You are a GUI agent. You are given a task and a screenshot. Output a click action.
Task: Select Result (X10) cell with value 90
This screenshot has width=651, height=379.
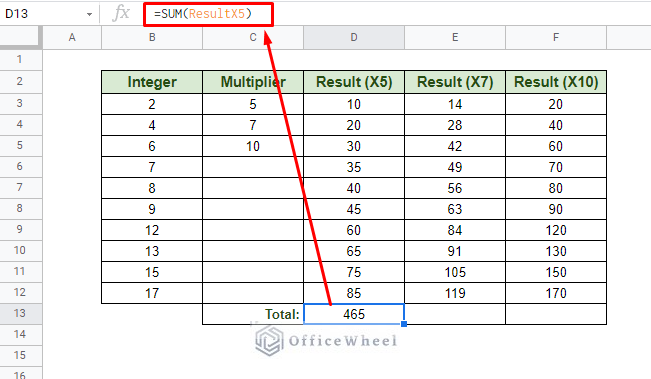556,209
